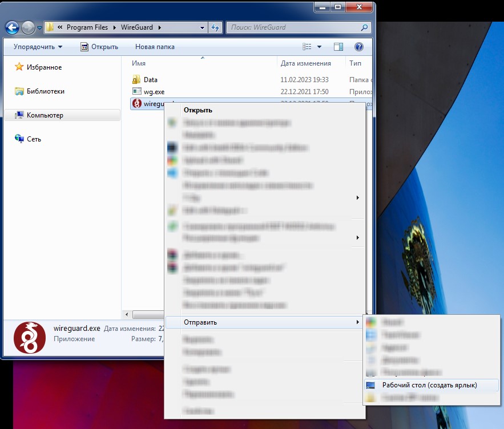
Task: Click the Back navigation arrow button
Action: [12, 27]
